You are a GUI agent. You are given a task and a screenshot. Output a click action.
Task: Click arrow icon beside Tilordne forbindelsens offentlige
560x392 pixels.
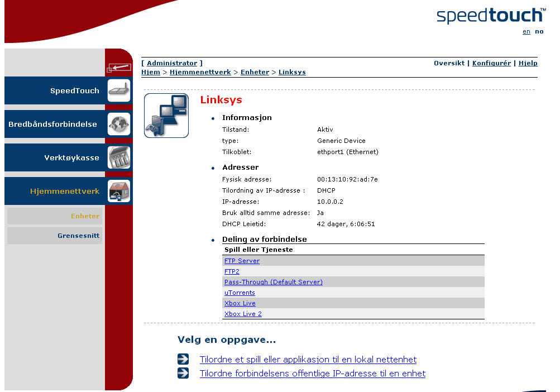click(183, 373)
